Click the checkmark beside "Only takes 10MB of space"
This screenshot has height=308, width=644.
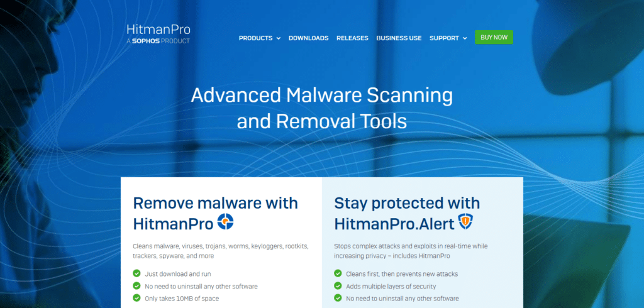(136, 298)
